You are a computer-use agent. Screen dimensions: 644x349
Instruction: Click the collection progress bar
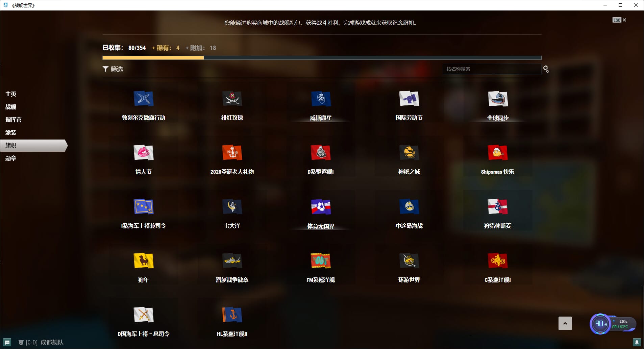pyautogui.click(x=322, y=58)
